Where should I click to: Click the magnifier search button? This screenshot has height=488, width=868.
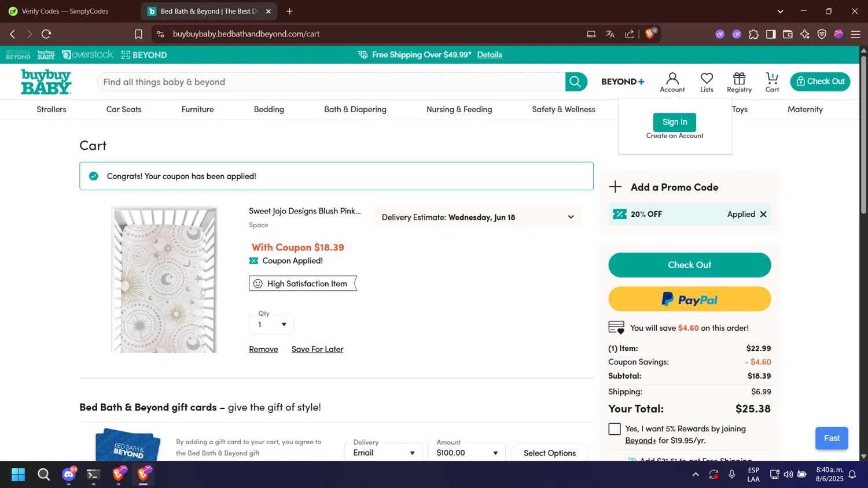pos(576,82)
